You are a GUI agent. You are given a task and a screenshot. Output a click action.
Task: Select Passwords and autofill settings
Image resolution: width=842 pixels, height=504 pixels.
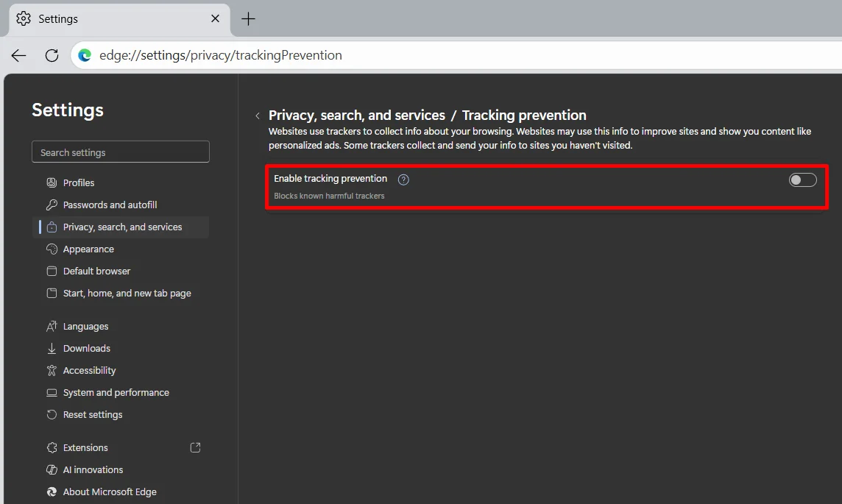110,205
